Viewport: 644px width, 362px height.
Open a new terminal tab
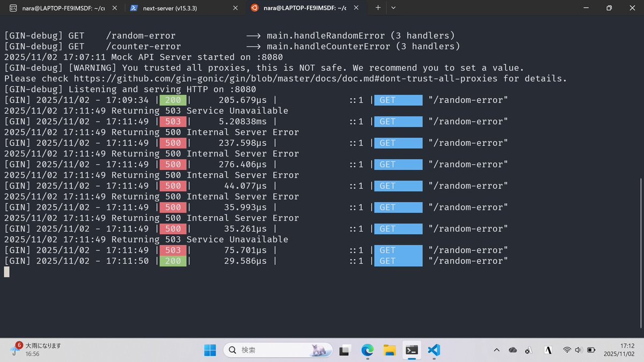pyautogui.click(x=378, y=8)
